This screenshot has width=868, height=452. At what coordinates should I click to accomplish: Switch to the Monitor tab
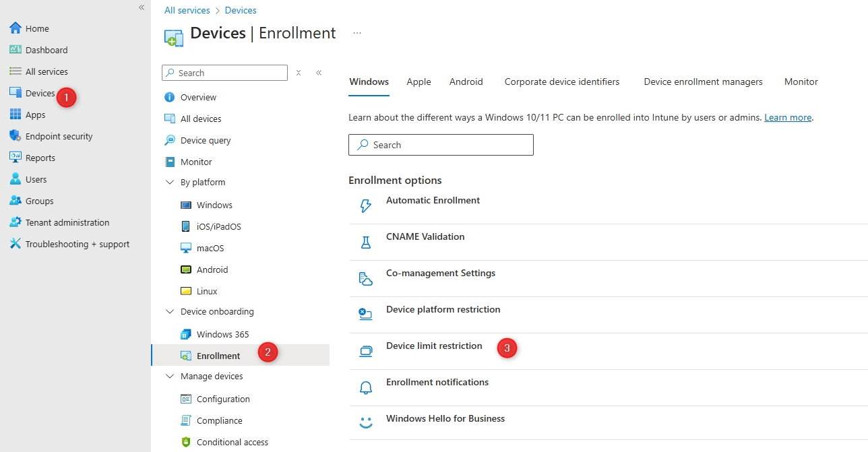click(x=801, y=82)
